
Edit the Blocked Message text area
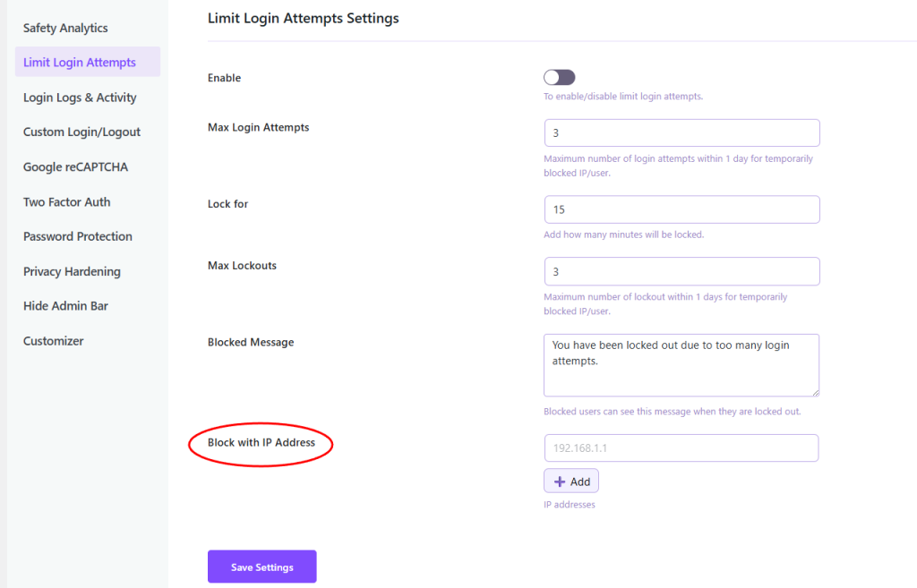coord(681,364)
